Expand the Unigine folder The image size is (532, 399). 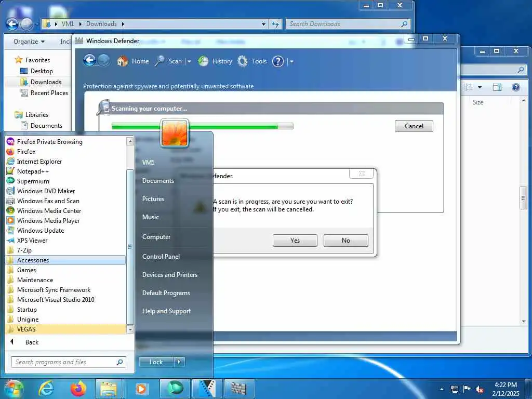tap(65, 319)
